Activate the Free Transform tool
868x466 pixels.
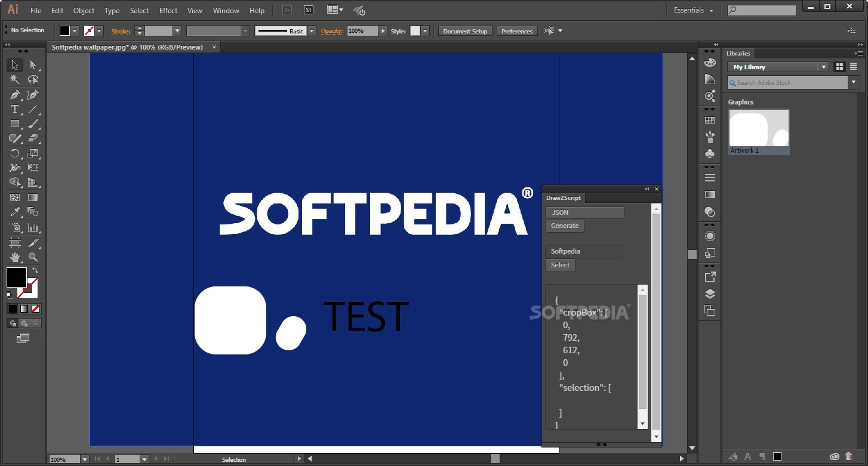[33, 168]
